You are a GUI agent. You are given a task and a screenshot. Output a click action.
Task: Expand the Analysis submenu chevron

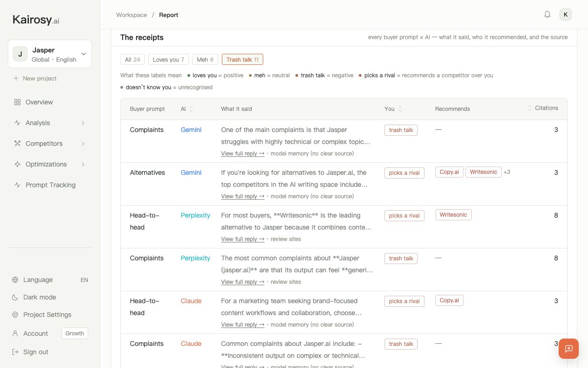pyautogui.click(x=83, y=123)
